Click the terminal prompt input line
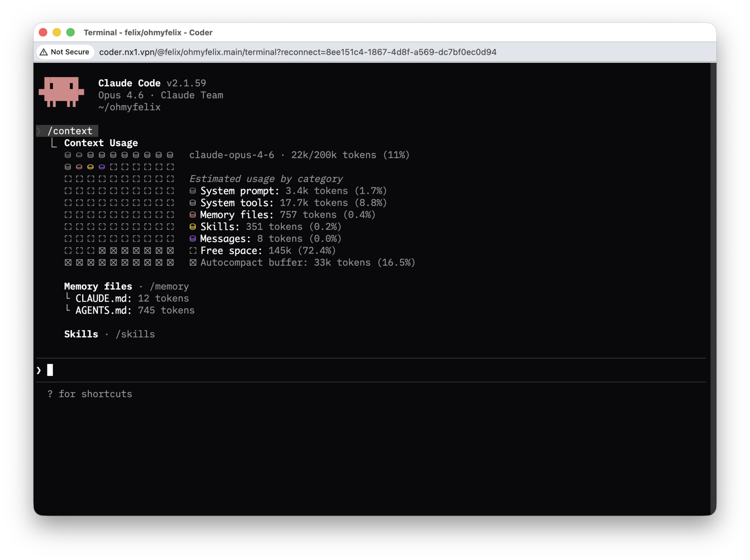This screenshot has height=560, width=750. coord(370,370)
